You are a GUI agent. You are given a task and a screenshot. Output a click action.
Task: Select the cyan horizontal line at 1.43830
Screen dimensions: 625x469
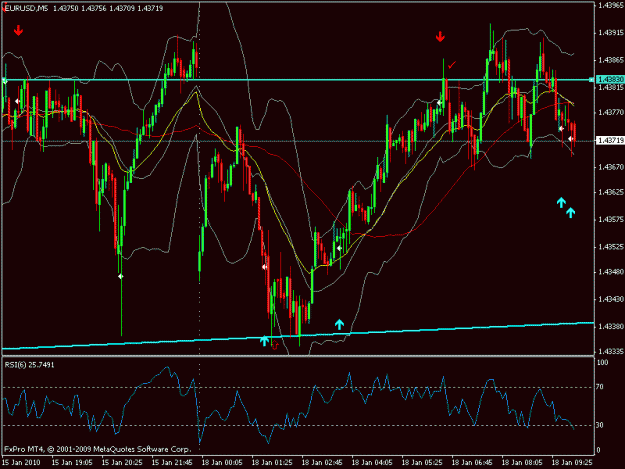pyautogui.click(x=298, y=80)
